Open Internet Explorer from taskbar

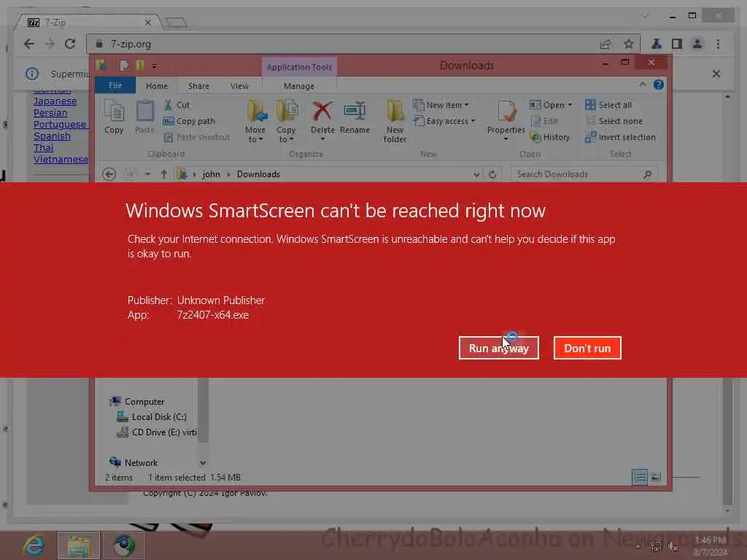coord(34,545)
